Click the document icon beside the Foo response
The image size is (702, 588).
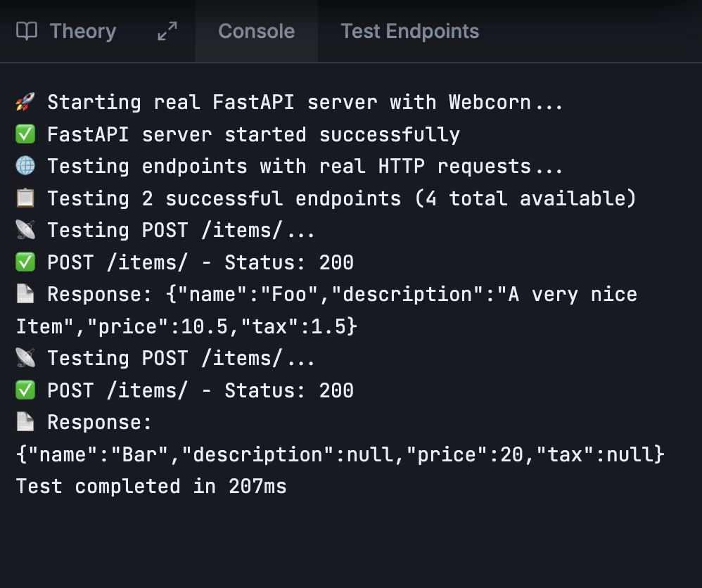25,294
